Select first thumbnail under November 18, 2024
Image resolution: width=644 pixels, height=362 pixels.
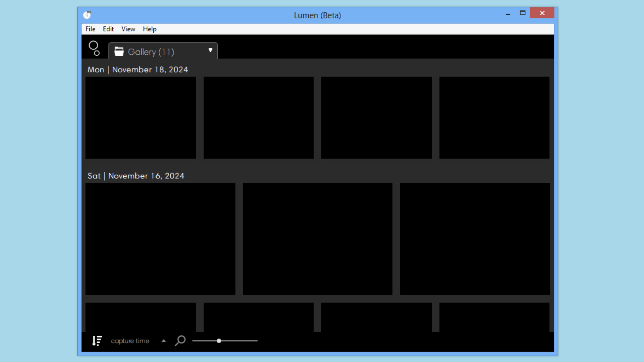pyautogui.click(x=141, y=118)
